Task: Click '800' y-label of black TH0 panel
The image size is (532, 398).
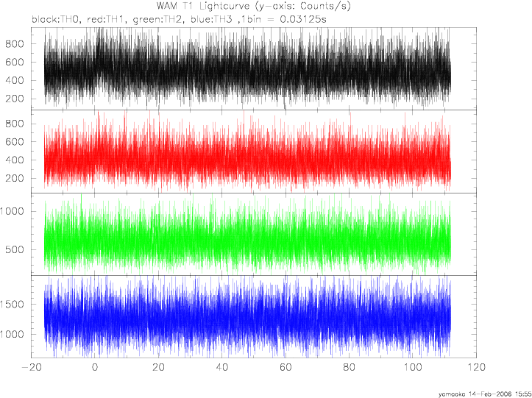Action: (14, 43)
